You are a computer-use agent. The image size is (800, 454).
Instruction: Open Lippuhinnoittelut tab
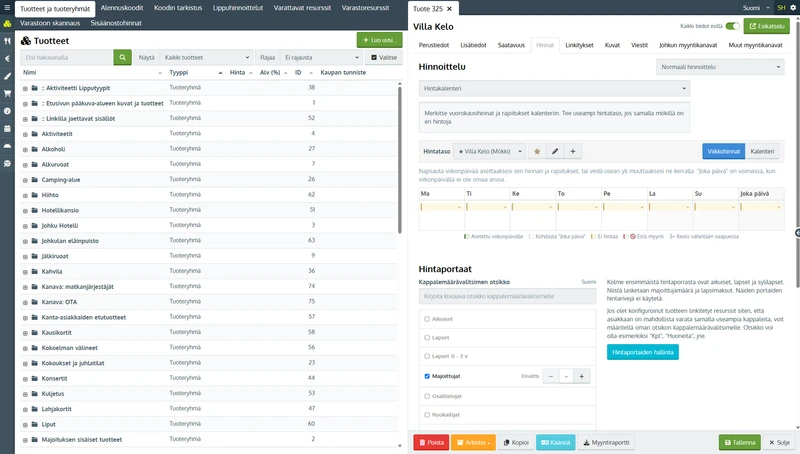[x=238, y=8]
